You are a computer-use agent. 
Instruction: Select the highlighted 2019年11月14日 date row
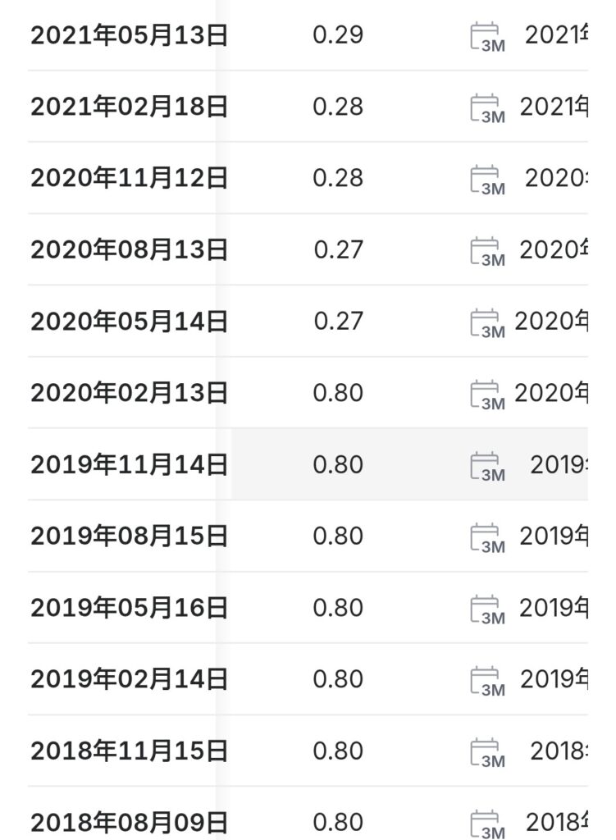[129, 465]
